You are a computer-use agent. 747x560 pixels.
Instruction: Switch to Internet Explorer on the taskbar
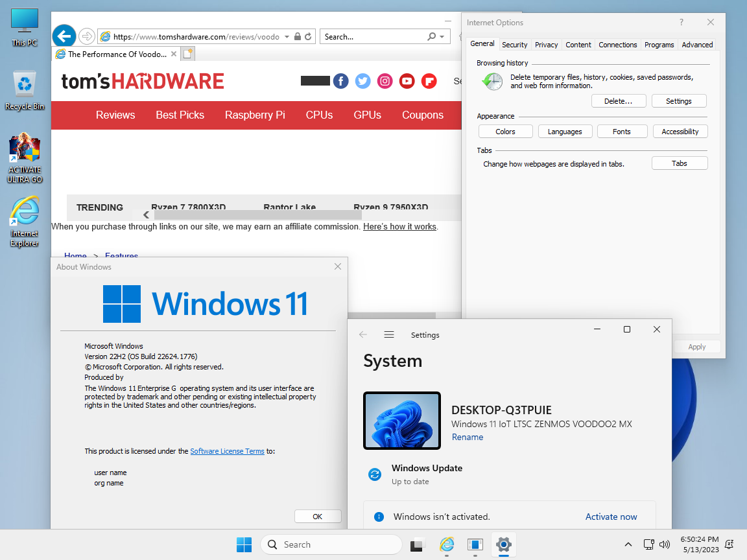(446, 544)
